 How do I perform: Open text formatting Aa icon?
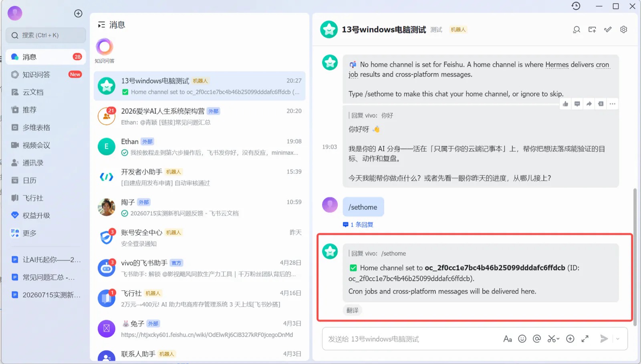pos(508,339)
